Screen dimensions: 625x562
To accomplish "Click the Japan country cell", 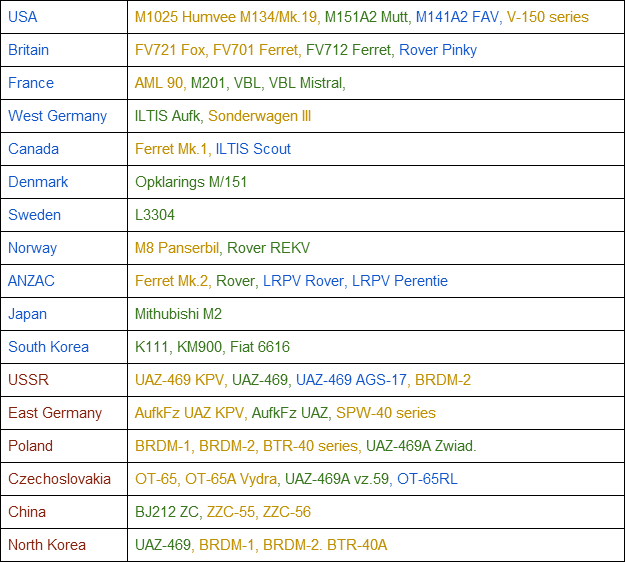I will pyautogui.click(x=64, y=314).
